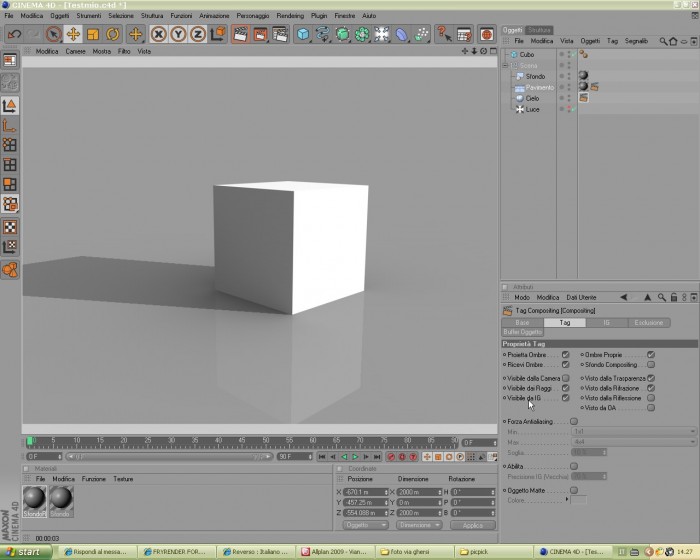Render the active view clapperboard icon
Viewport: 700px width, 560px height.
tap(240, 34)
